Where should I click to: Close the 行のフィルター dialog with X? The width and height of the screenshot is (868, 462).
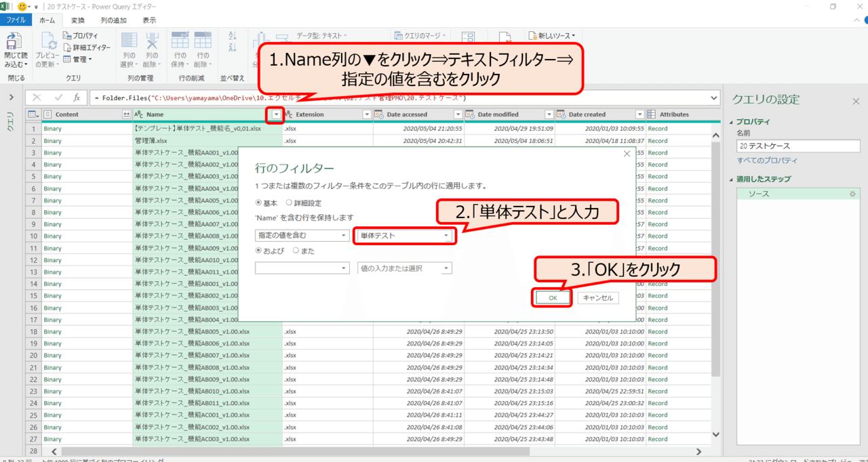click(x=627, y=154)
